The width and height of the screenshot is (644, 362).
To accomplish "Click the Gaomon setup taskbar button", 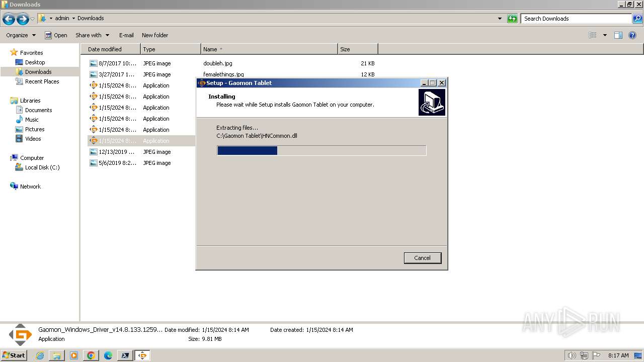I will coord(142,355).
